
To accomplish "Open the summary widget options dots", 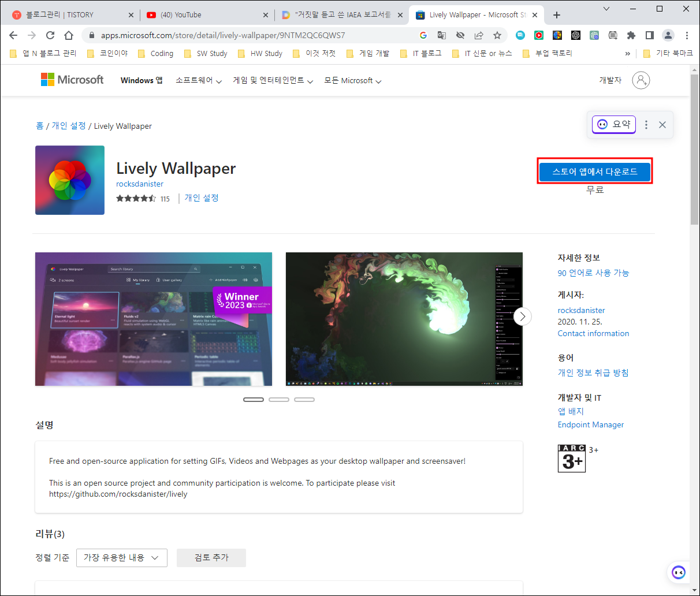I will (646, 125).
